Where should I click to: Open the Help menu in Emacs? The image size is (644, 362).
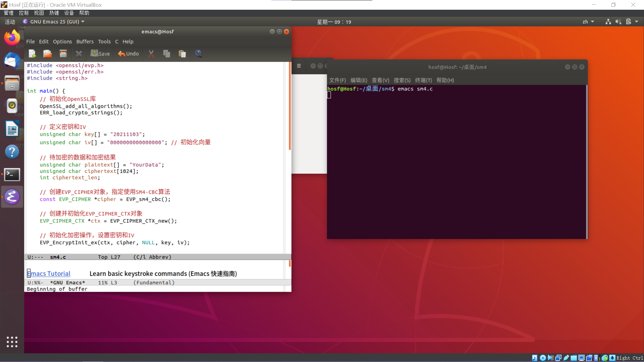pyautogui.click(x=128, y=42)
